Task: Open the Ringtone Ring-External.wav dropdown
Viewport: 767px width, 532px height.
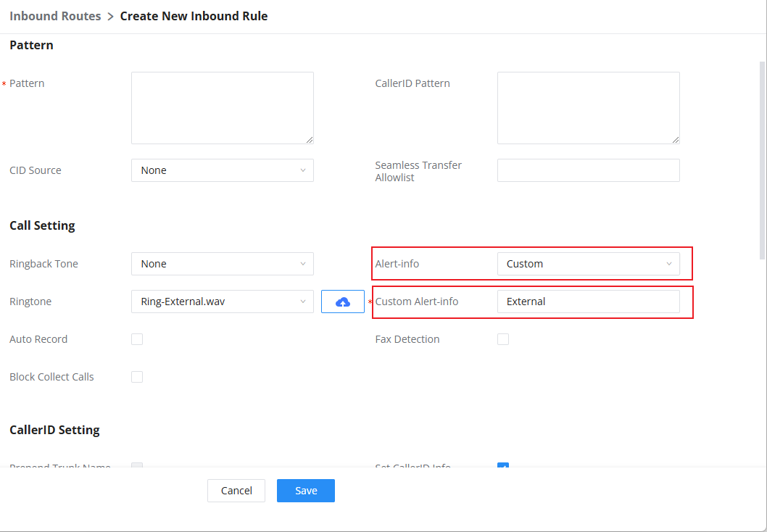Action: coord(223,302)
